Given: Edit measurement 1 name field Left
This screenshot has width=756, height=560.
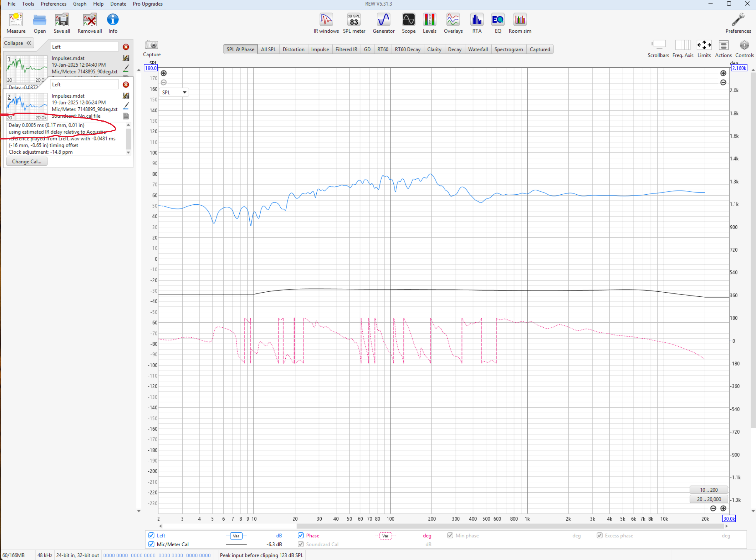Looking at the screenshot, I should 84,47.
